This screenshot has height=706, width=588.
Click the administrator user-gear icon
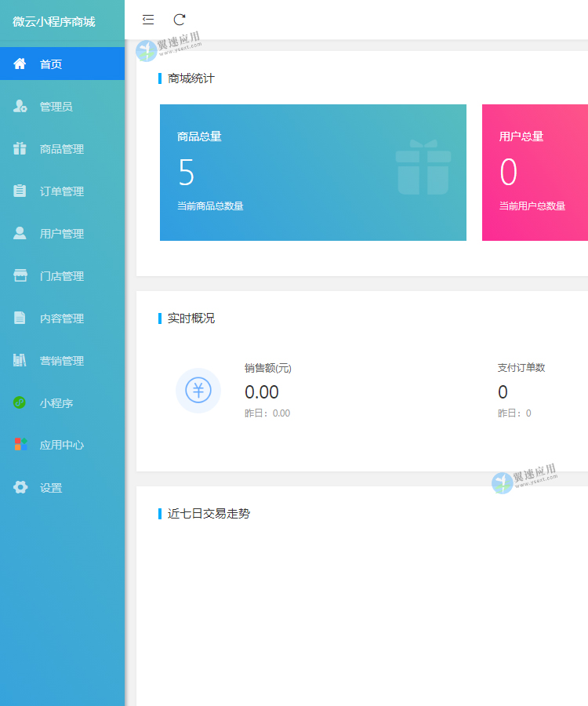click(20, 106)
